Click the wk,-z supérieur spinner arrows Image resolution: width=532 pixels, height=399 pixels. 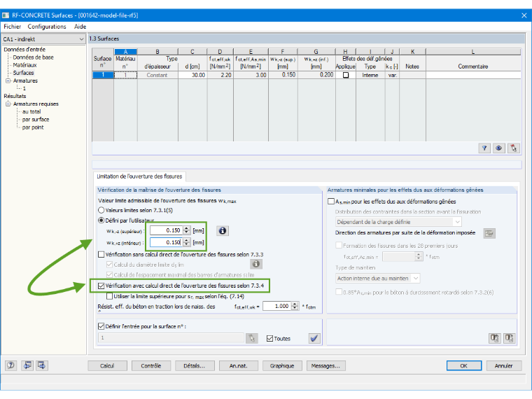pos(187,231)
